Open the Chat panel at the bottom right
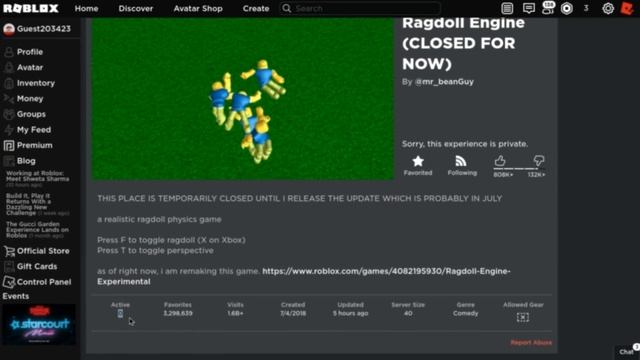This screenshot has height=360, width=640. click(x=627, y=352)
